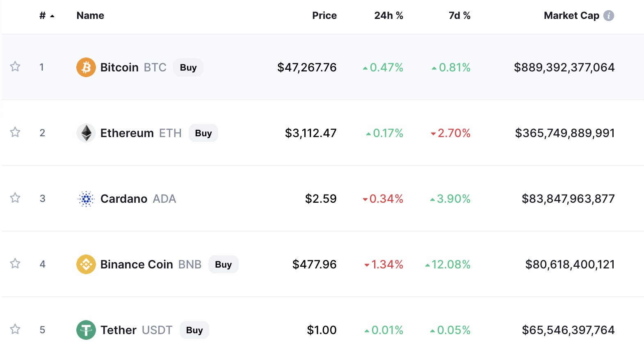Click the Binance Coin logo icon
The width and height of the screenshot is (644, 362).
86,264
